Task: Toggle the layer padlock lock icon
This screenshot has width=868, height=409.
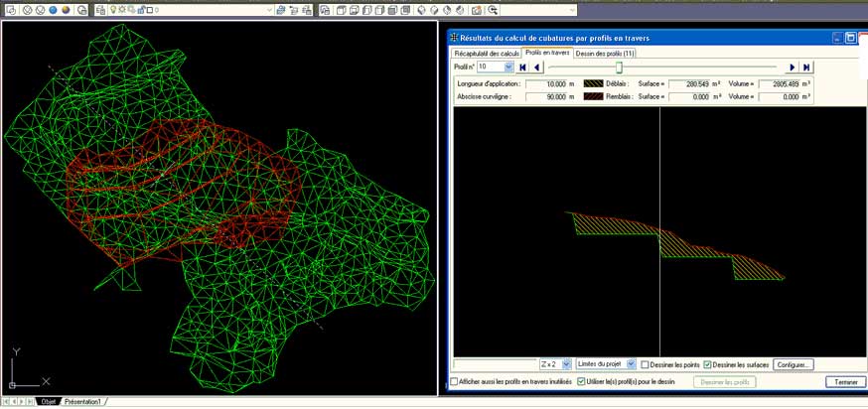Action: point(141,10)
